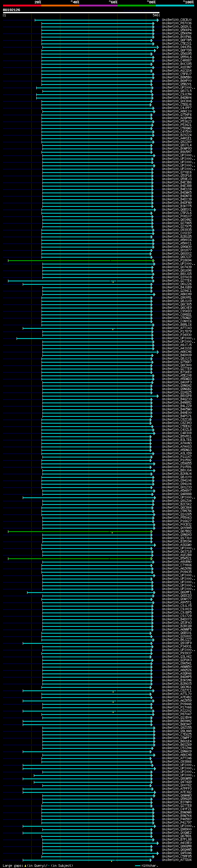Image resolution: width=197 pixels, height=868 pixels.
Task: Open hit UniRef100_P87036
Action: [x=176, y=23]
